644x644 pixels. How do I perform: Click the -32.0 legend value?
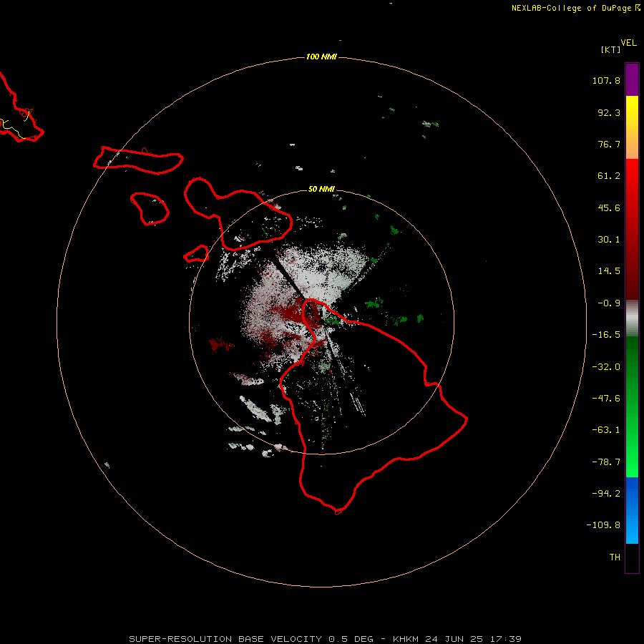pos(606,367)
